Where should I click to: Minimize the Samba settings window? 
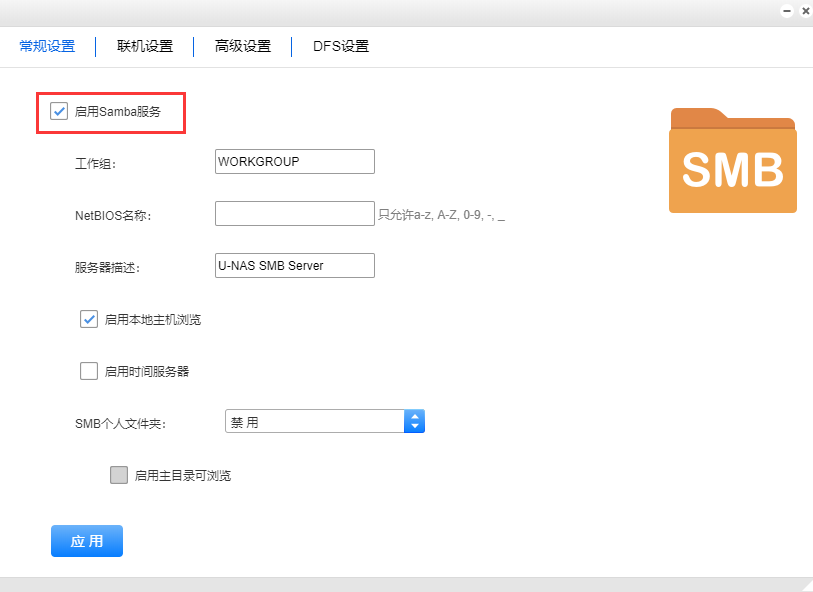point(787,10)
